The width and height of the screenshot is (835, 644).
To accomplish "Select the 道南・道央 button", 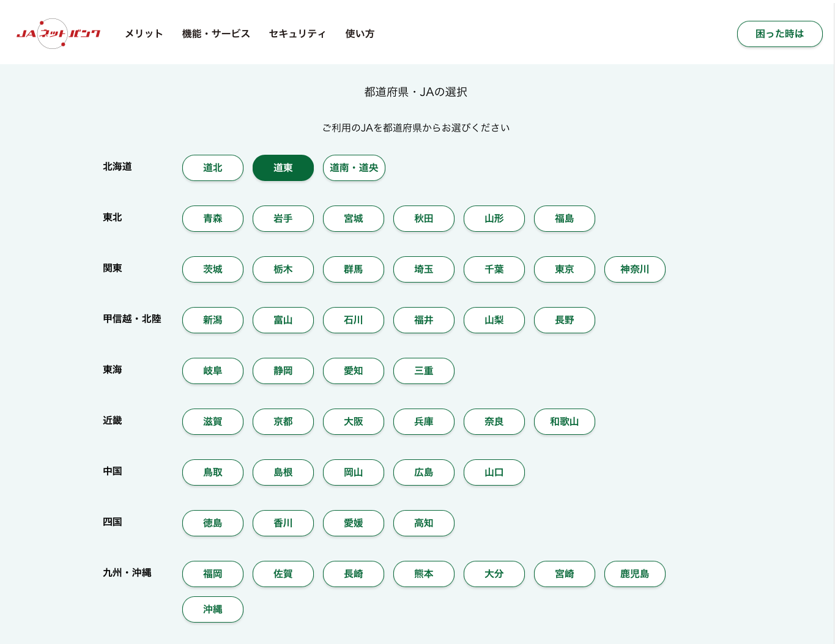I will (x=354, y=168).
